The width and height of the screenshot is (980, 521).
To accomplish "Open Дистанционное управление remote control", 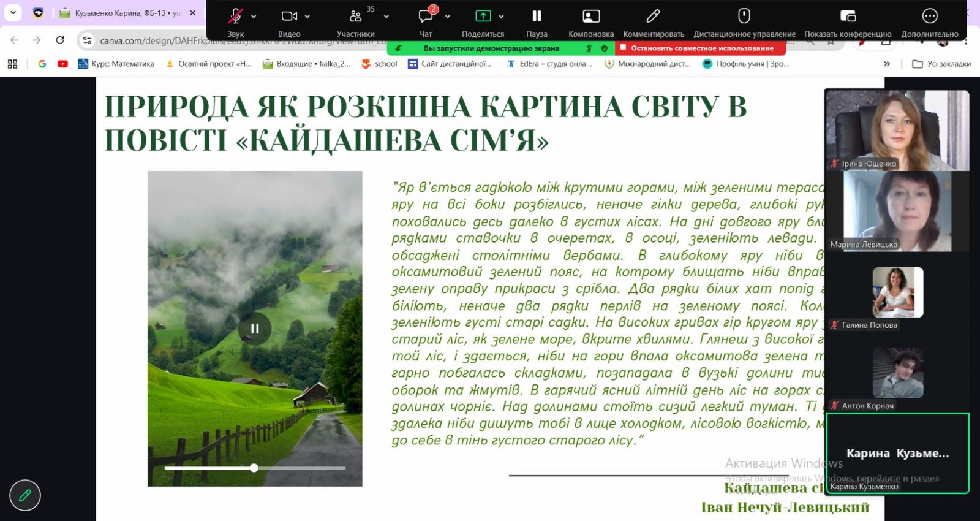I will (x=744, y=17).
